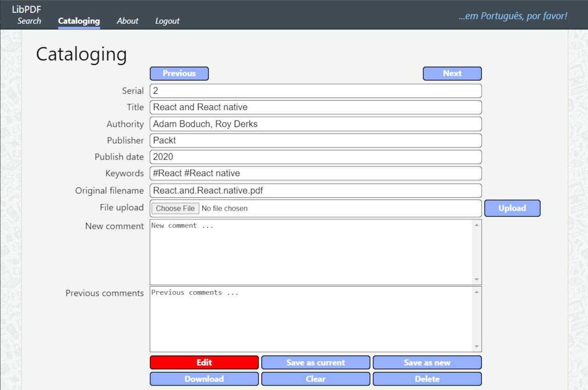Click the Next record button
Image resolution: width=588 pixels, height=390 pixels.
tap(452, 74)
